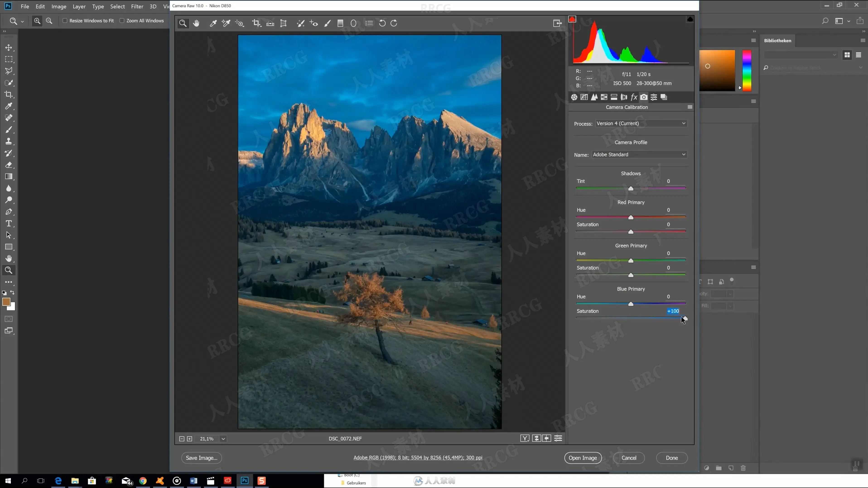Select the Adjustment Brush tool
Image resolution: width=868 pixels, height=488 pixels.
[x=327, y=23]
